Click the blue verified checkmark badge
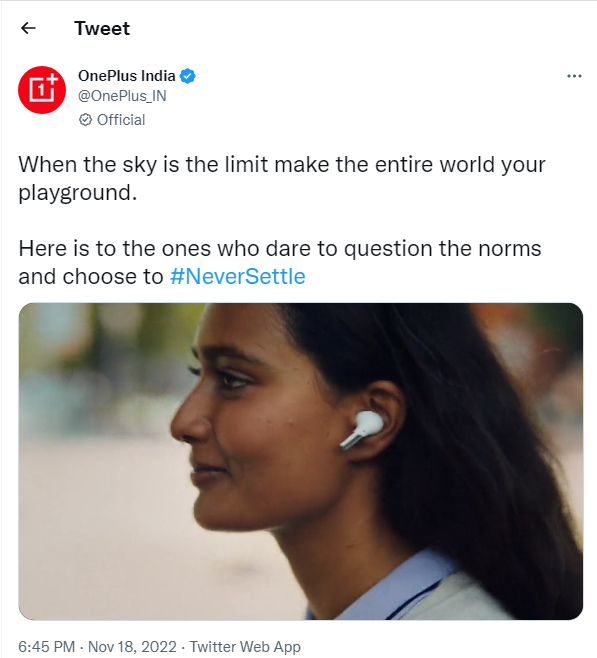The width and height of the screenshot is (597, 658). [188, 76]
